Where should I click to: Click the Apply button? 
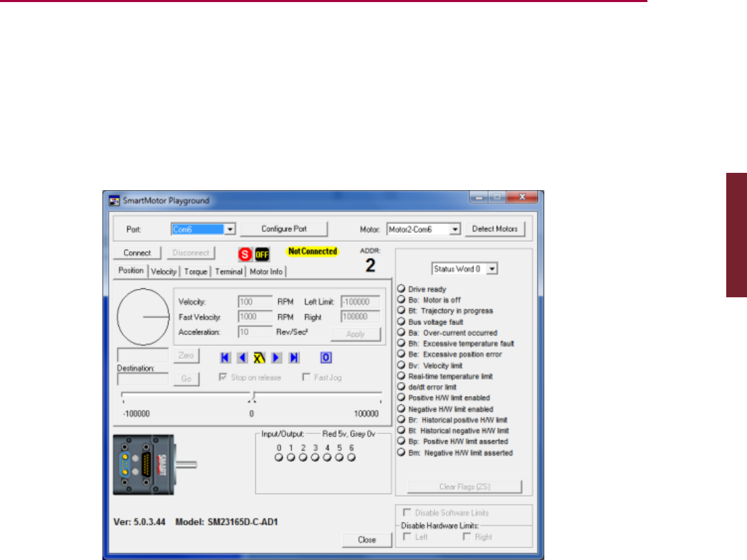click(x=356, y=334)
